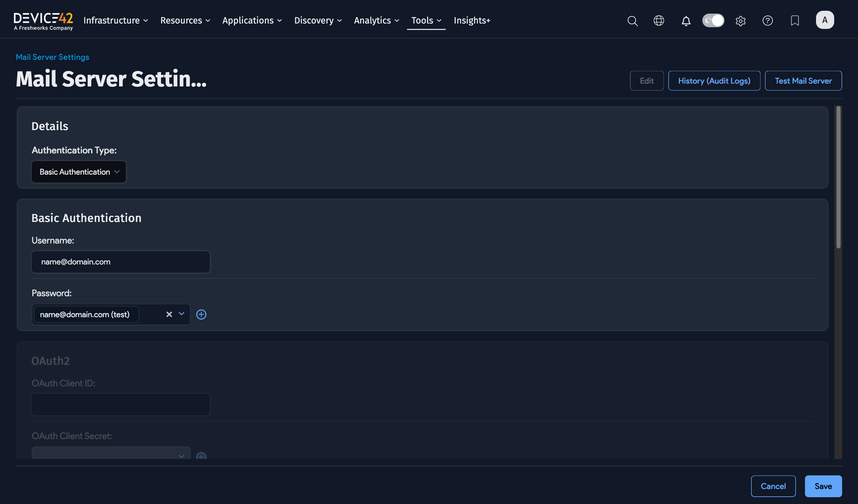Open Authentication Type dropdown

tap(79, 172)
